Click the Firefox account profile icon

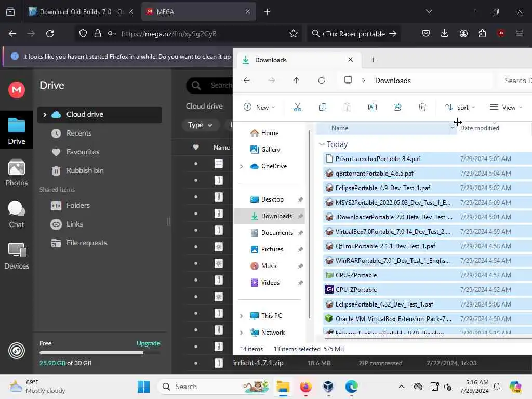(463, 33)
